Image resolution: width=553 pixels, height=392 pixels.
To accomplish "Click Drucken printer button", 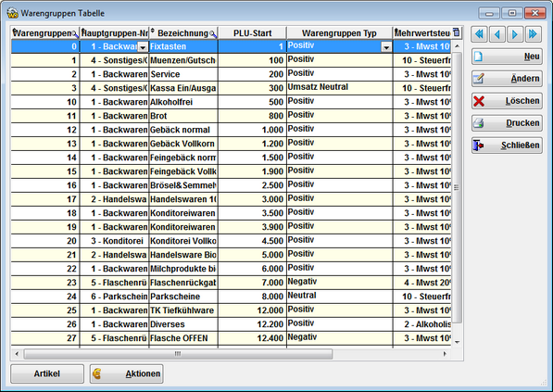I will click(x=507, y=123).
